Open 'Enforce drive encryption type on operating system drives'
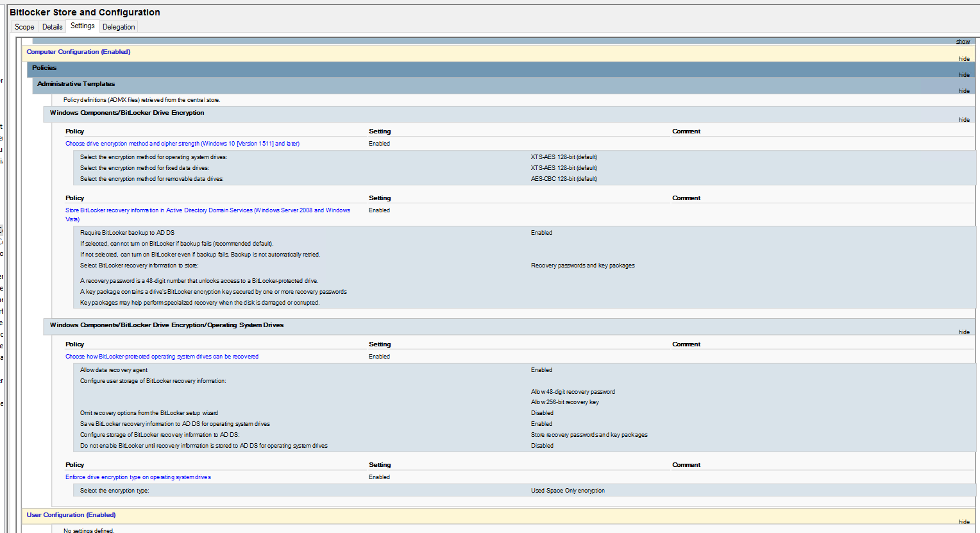980x533 pixels. [138, 477]
